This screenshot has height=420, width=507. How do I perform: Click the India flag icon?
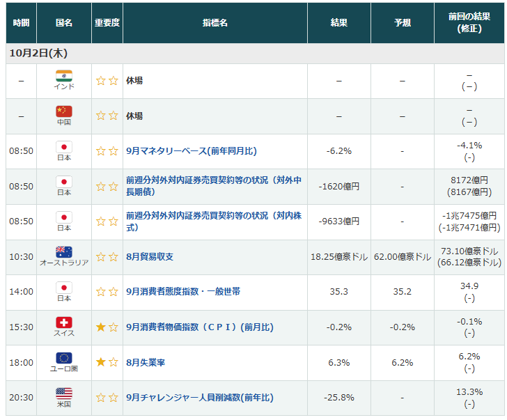[x=64, y=77]
